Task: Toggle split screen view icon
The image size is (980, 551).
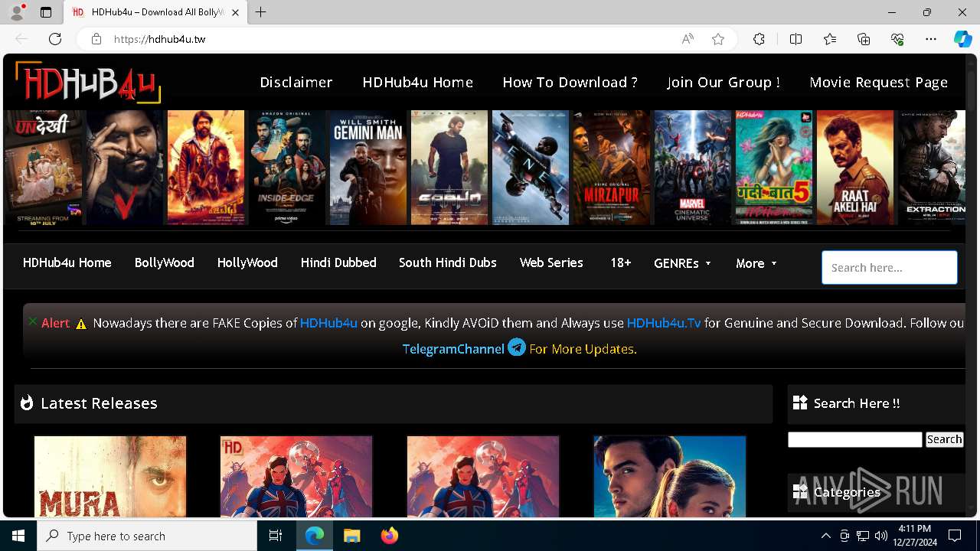Action: [795, 39]
